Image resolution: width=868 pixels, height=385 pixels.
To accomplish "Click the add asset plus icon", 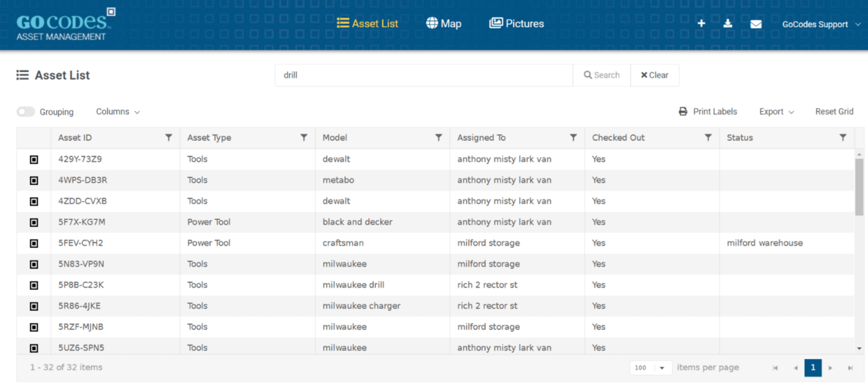I will 701,23.
